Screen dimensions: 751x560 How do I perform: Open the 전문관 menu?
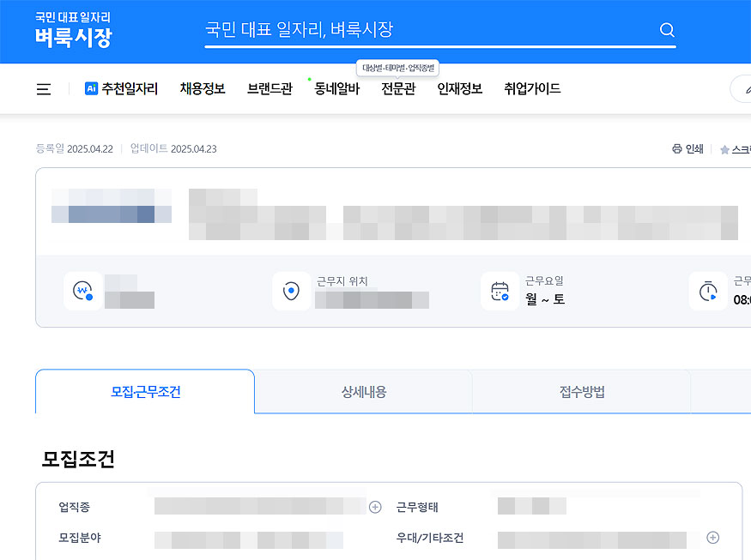398,88
